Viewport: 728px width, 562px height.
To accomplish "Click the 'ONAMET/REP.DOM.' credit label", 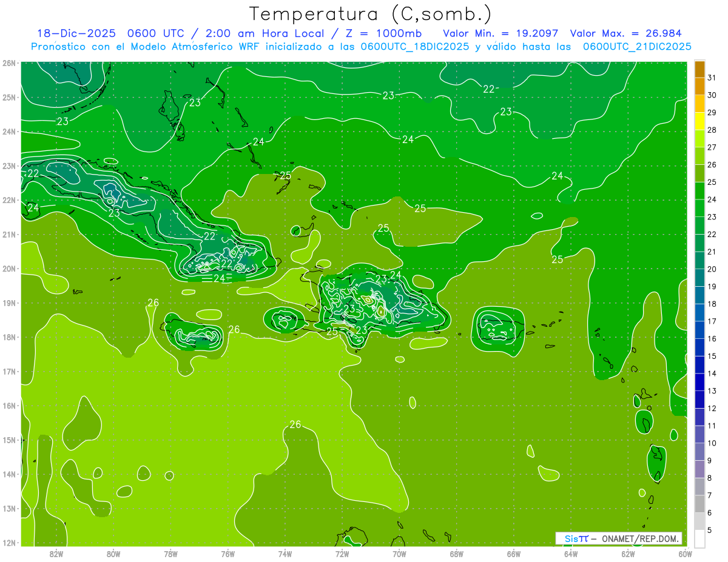I will 641,538.
